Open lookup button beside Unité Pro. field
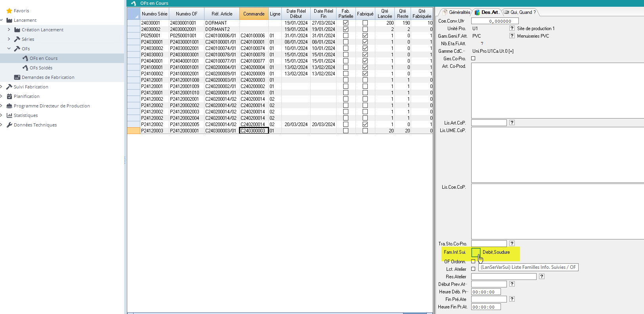644x314 pixels. click(512, 29)
